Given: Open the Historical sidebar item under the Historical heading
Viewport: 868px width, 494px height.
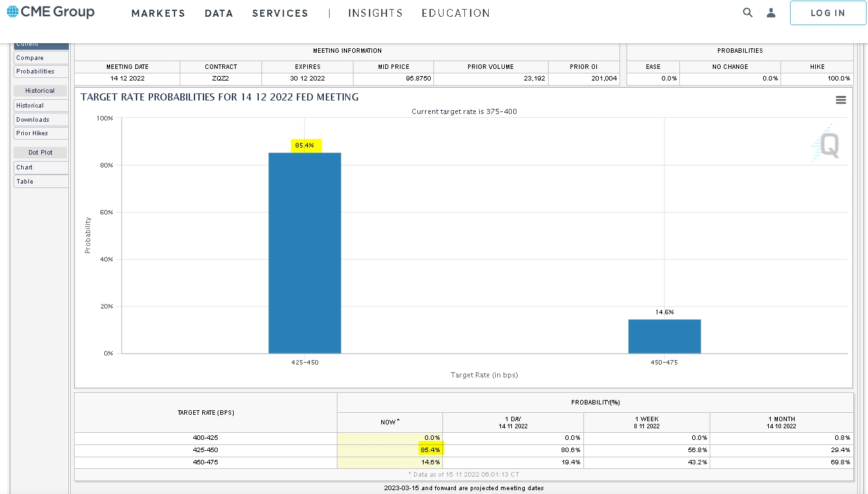Looking at the screenshot, I should (x=41, y=106).
